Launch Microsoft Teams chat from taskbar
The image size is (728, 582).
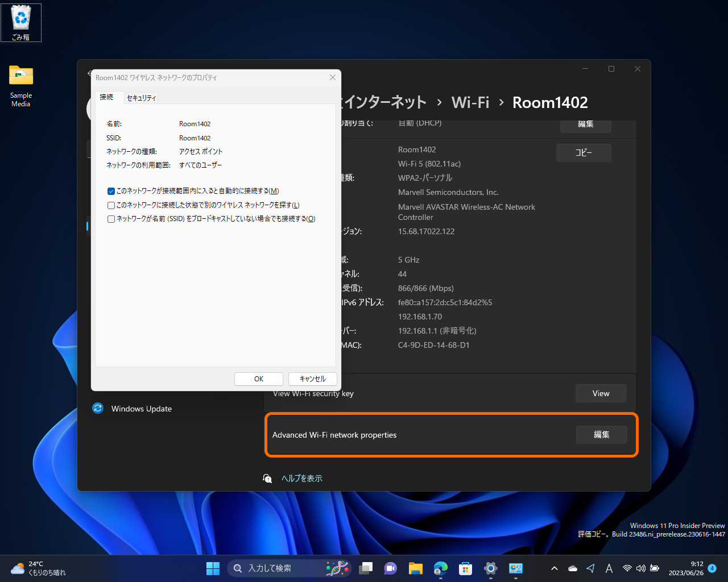coord(390,568)
